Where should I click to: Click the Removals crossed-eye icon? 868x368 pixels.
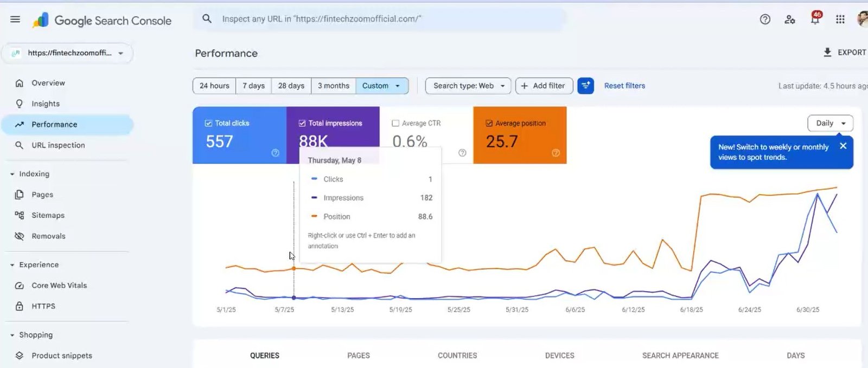pos(20,236)
